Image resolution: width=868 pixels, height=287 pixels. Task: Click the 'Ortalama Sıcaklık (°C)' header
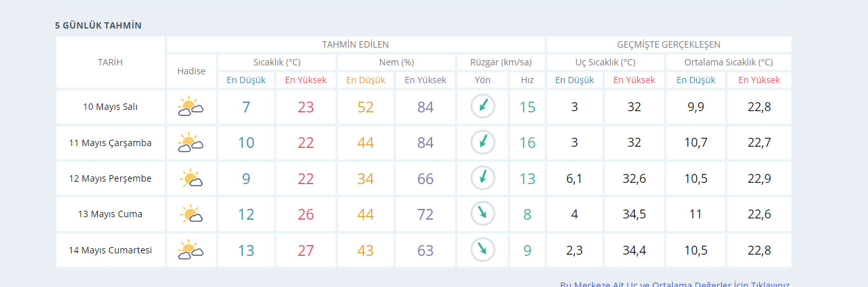click(728, 62)
